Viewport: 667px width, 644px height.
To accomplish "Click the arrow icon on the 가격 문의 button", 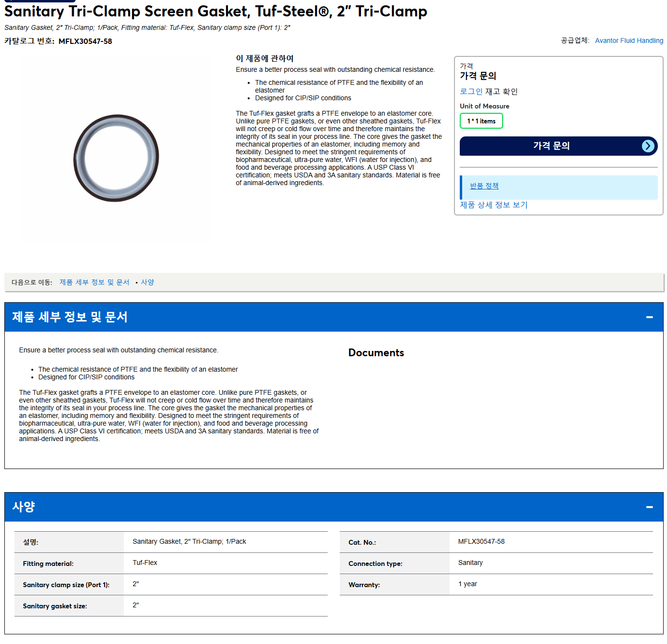I will pyautogui.click(x=648, y=146).
